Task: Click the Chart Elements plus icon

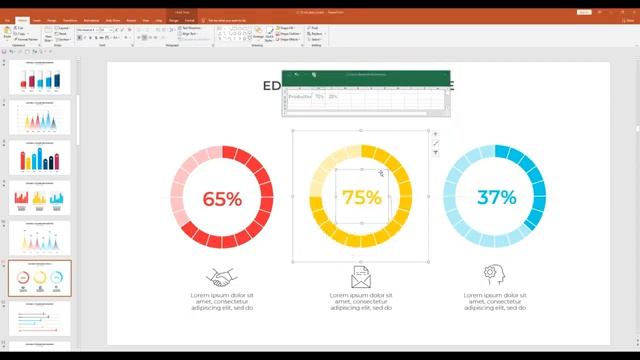Action: coord(436,134)
